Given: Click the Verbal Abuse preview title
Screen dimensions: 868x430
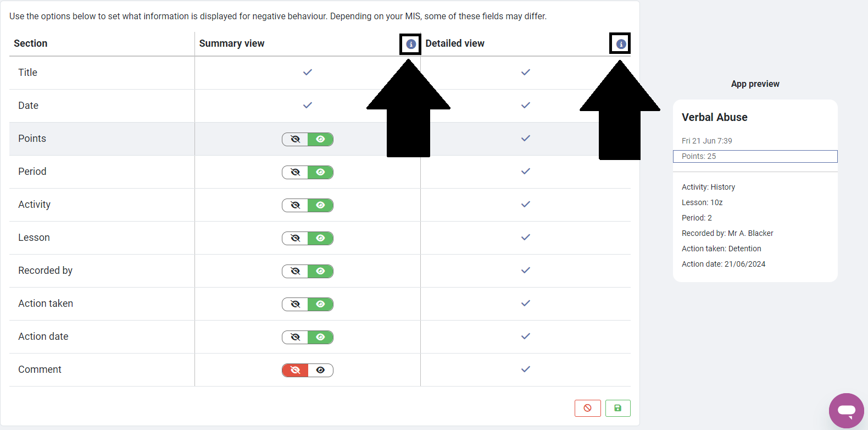Looking at the screenshot, I should 714,117.
